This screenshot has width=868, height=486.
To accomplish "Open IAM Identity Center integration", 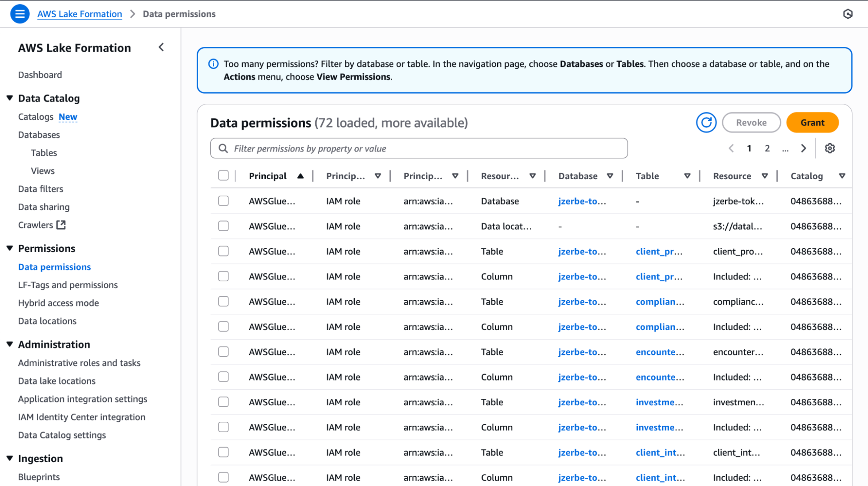I will (x=82, y=417).
